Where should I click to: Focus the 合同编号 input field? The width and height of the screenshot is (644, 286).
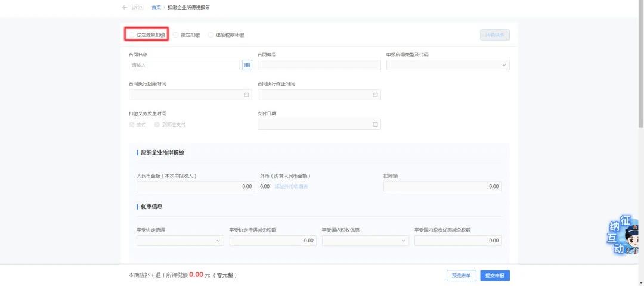(x=319, y=65)
